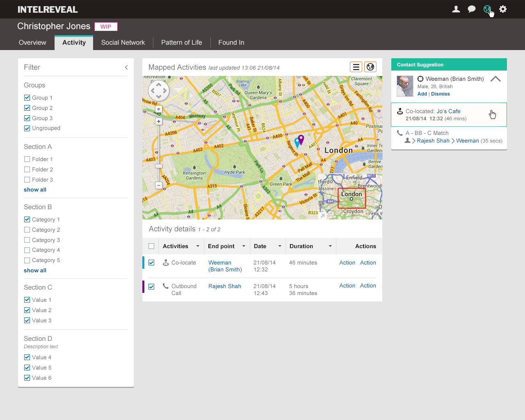Collapse the Filter panel chevron
Image resolution: width=525 pixels, height=420 pixels.
(126, 67)
